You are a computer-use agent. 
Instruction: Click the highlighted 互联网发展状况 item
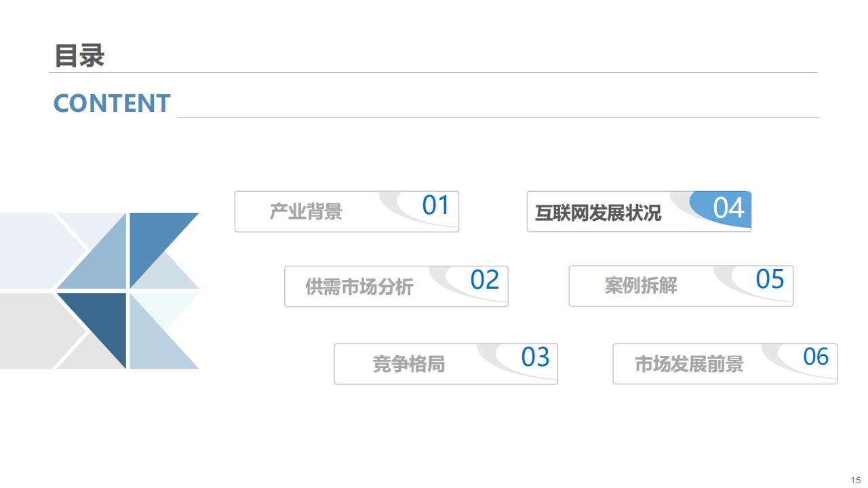tap(597, 213)
